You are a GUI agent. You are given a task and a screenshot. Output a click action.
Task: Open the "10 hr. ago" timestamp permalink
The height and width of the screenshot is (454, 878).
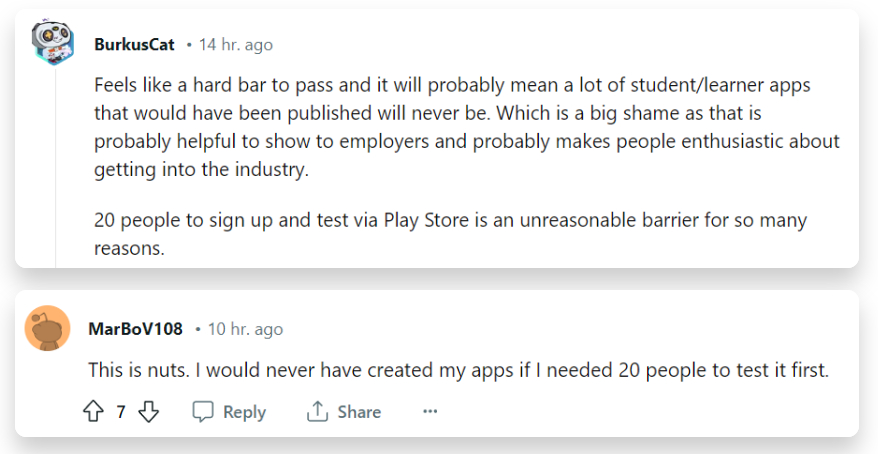tap(245, 329)
